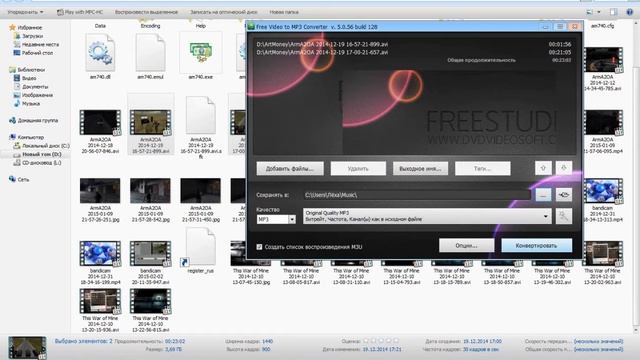Click Новая папка in the toolbar
Screen dimensions: 640x360
click(x=284, y=12)
